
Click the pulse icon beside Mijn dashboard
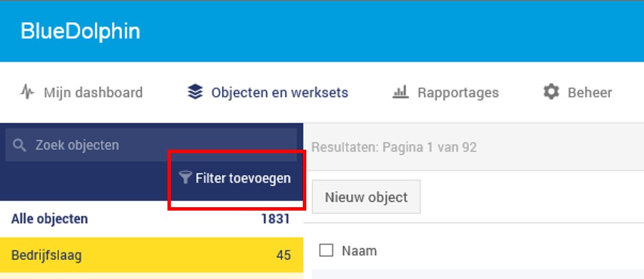pos(27,92)
